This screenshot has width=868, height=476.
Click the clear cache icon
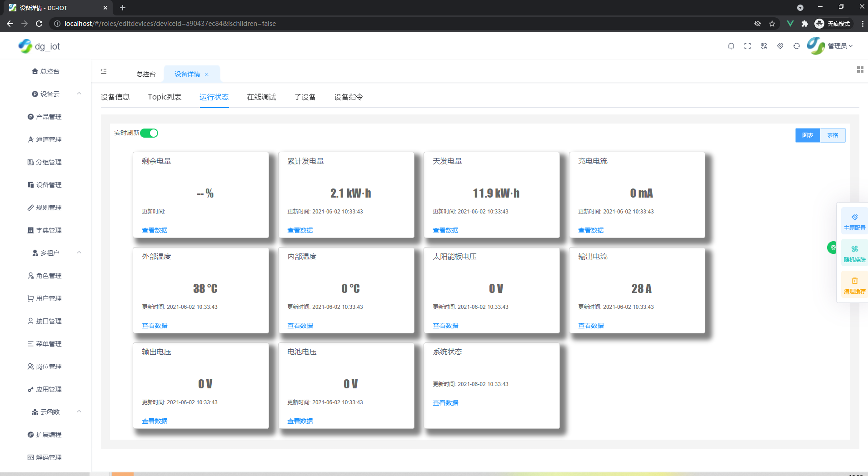pyautogui.click(x=854, y=285)
